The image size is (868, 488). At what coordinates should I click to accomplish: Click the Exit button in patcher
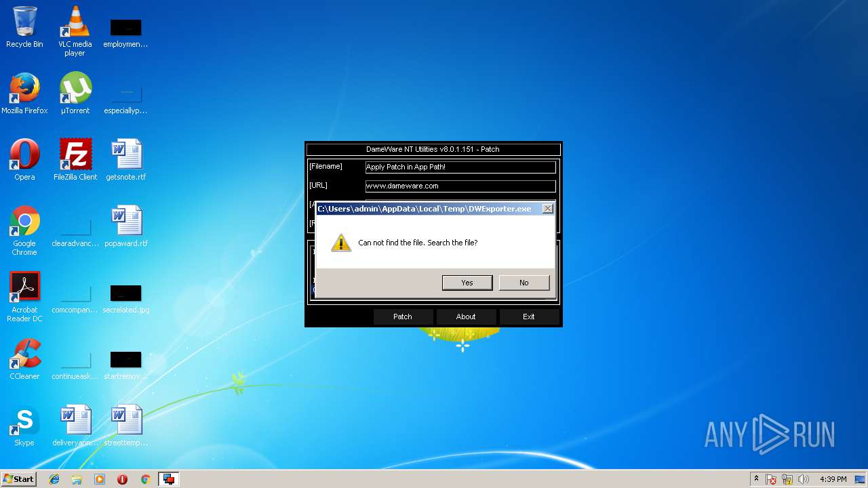pos(529,317)
